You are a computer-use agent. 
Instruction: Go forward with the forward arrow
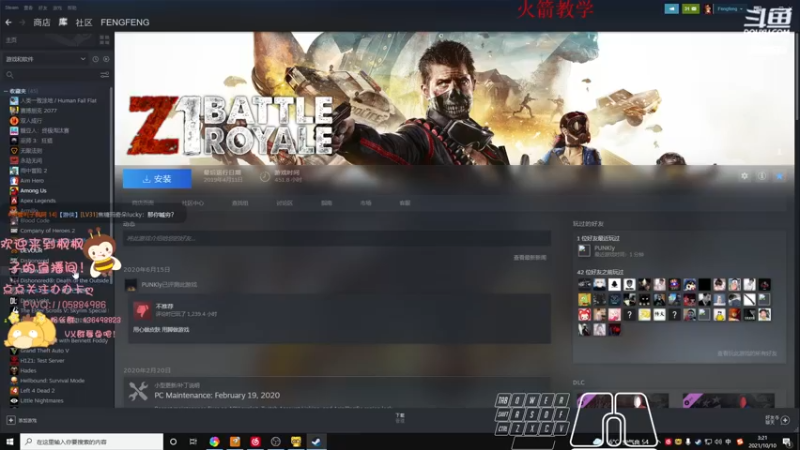click(22, 22)
